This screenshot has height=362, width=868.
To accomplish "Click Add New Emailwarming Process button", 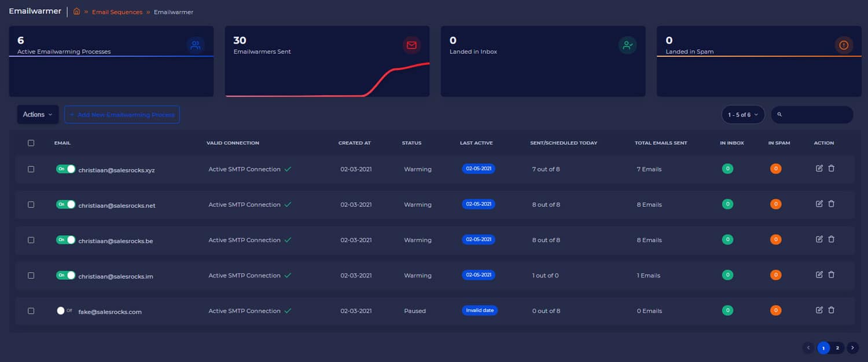I will point(122,115).
